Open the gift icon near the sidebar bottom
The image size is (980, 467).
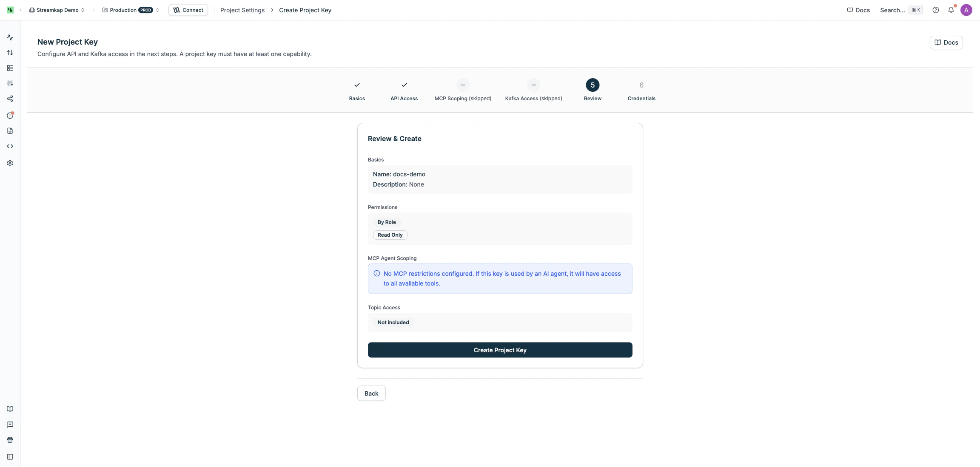point(10,440)
